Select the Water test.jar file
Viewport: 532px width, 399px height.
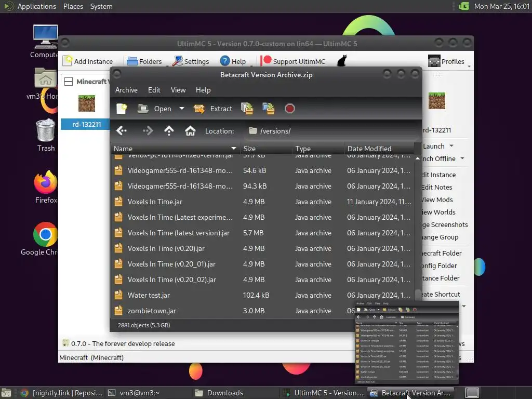coord(263,295)
